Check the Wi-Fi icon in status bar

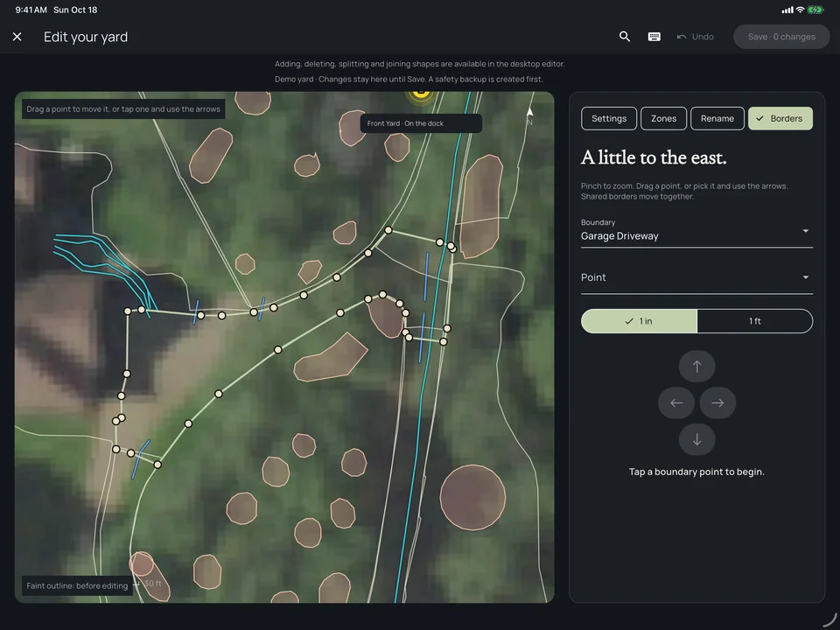click(800, 10)
